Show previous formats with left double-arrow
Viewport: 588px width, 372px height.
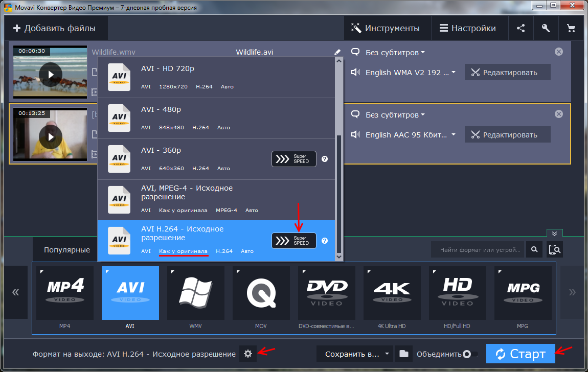pyautogui.click(x=15, y=292)
